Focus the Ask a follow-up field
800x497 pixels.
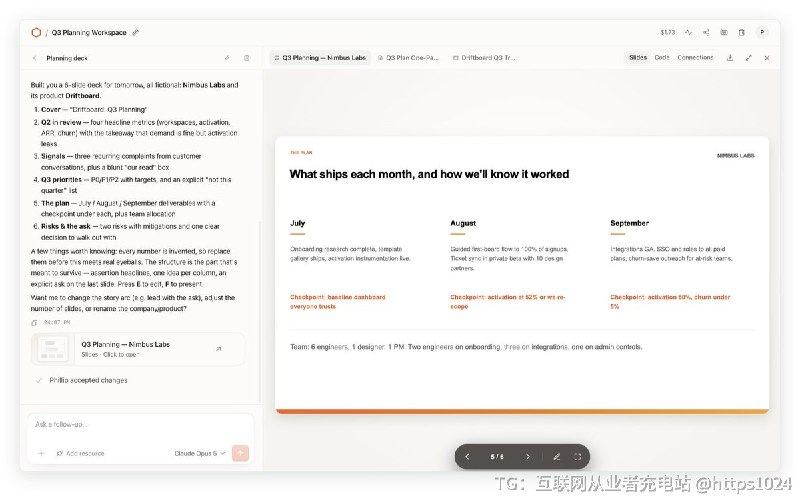tap(140, 425)
